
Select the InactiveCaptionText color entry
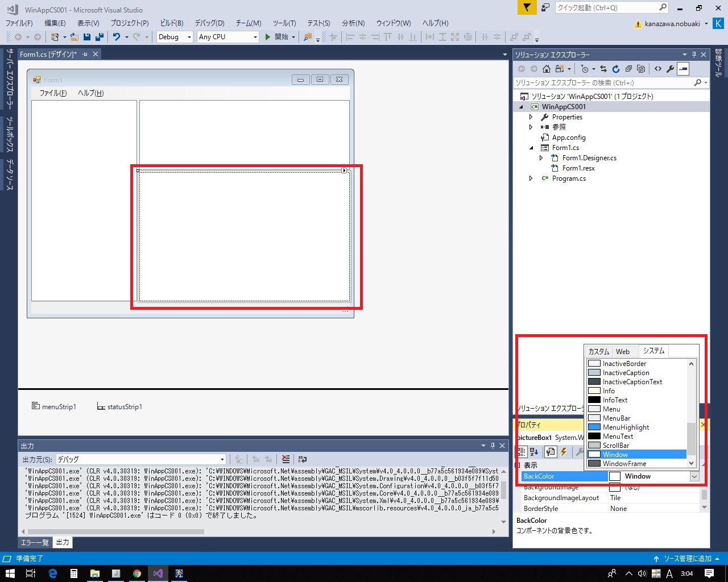(x=637, y=382)
